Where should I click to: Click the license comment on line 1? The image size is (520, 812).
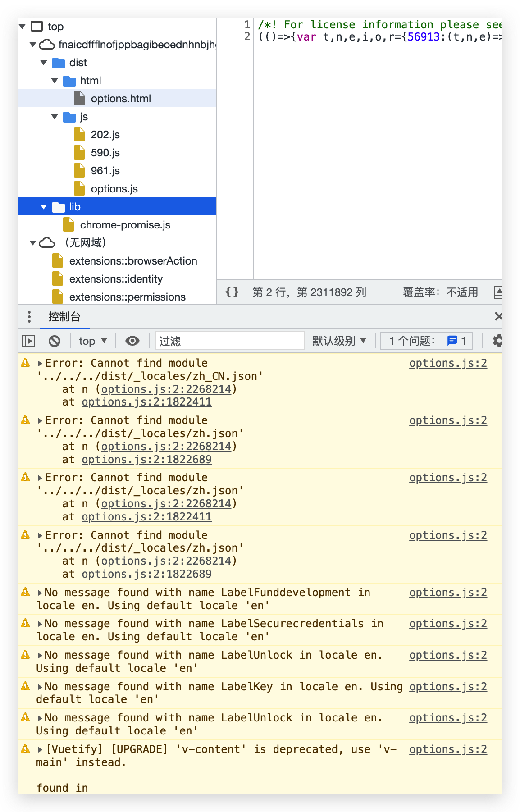click(380, 24)
